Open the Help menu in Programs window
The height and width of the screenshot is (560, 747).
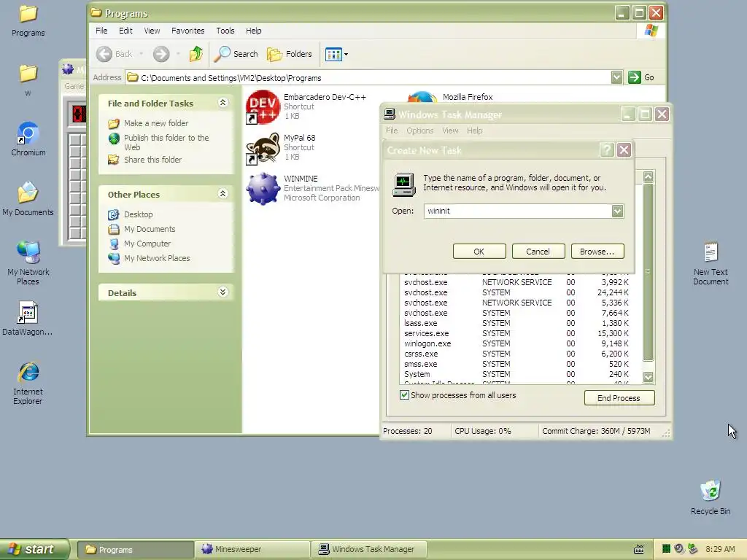(253, 31)
